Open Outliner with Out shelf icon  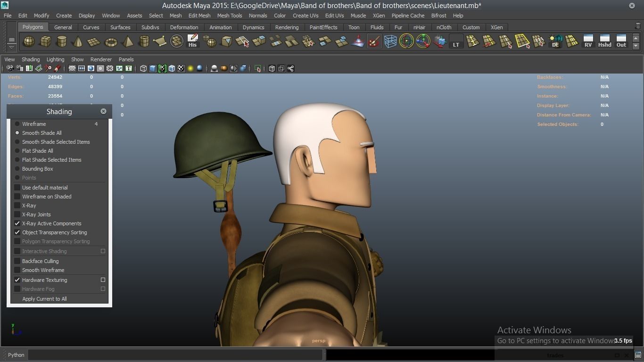point(621,41)
